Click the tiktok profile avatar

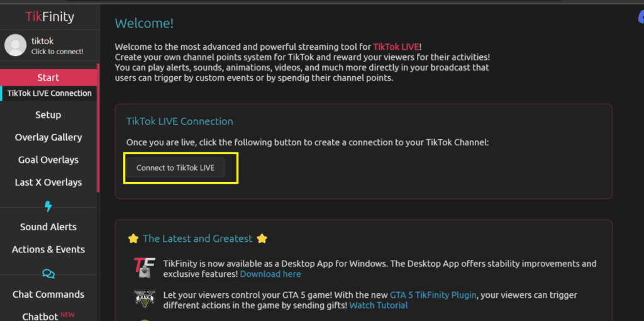[16, 45]
